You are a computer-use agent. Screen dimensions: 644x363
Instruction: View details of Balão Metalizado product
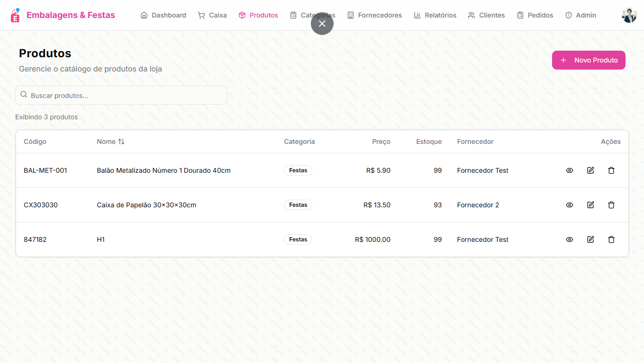(x=570, y=170)
